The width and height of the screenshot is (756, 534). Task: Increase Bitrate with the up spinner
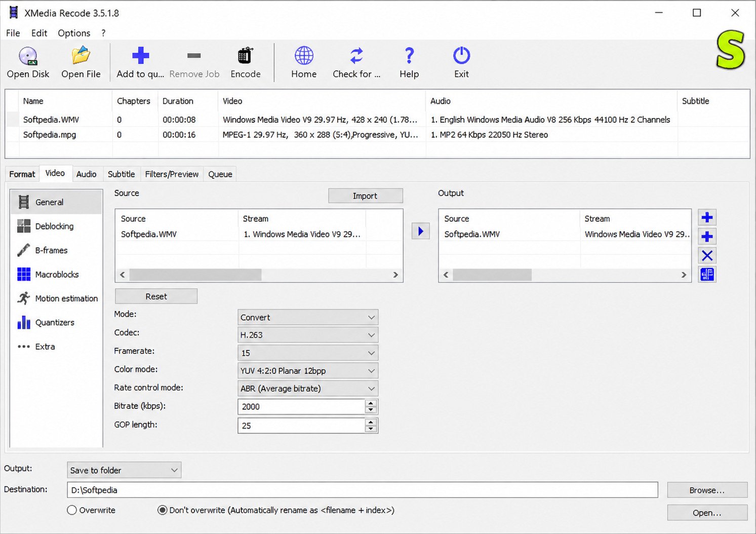(371, 403)
